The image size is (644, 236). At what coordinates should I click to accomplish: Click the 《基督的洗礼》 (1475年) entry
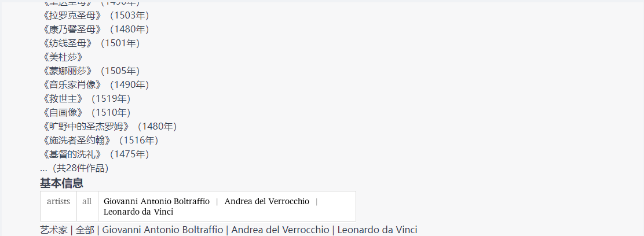point(94,154)
